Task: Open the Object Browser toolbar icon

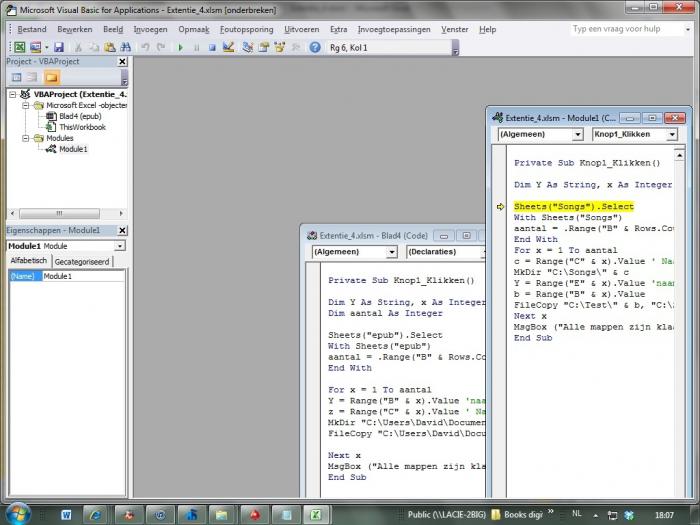Action: coord(280,47)
